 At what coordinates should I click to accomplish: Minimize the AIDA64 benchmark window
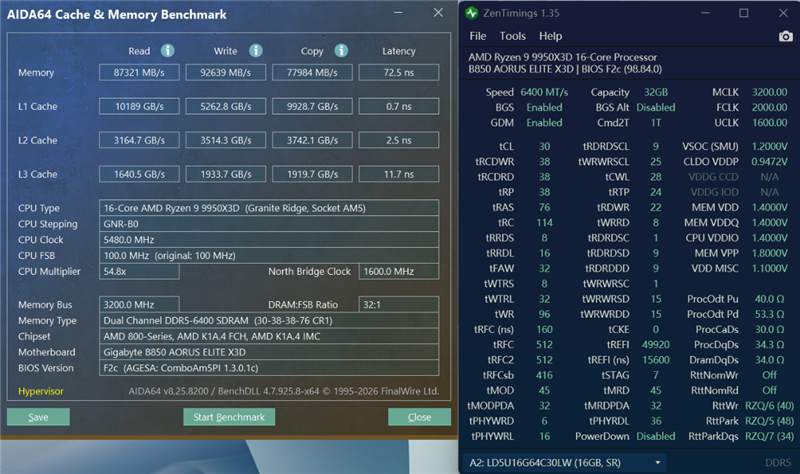(398, 13)
